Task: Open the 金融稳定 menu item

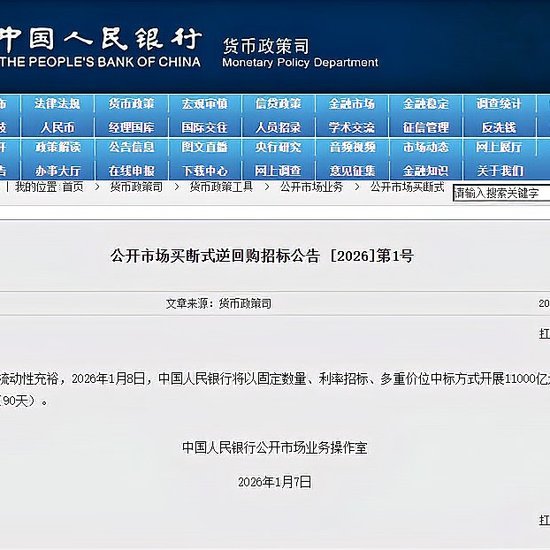Action: tap(426, 104)
